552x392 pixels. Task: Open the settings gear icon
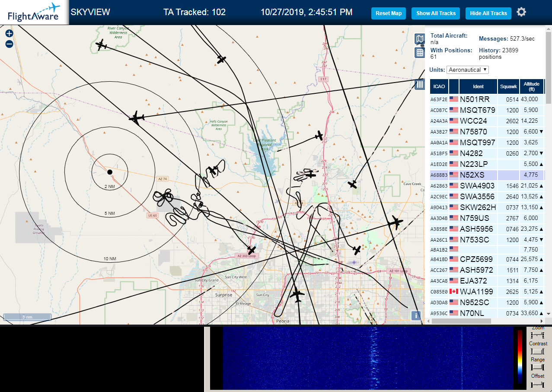521,12
